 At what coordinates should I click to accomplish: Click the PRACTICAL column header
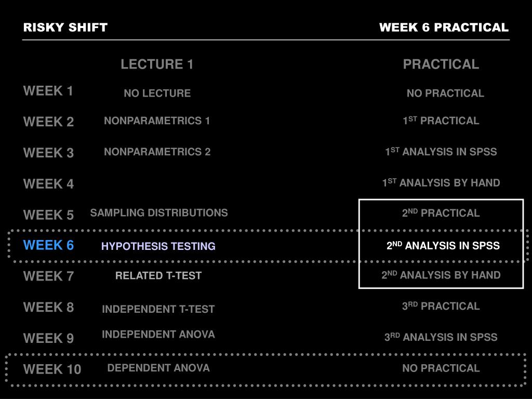[x=441, y=64]
